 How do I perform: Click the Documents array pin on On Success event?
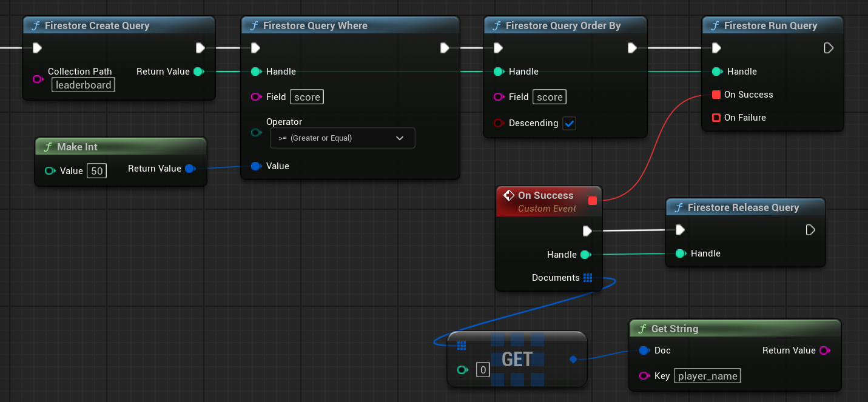pyautogui.click(x=587, y=278)
